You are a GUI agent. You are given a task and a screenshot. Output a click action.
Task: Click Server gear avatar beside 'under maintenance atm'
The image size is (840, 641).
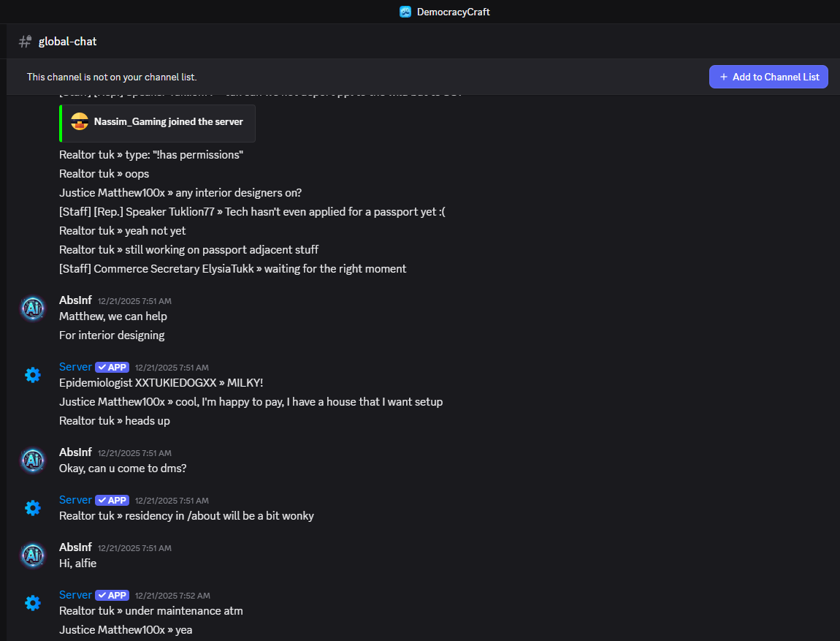tap(32, 603)
